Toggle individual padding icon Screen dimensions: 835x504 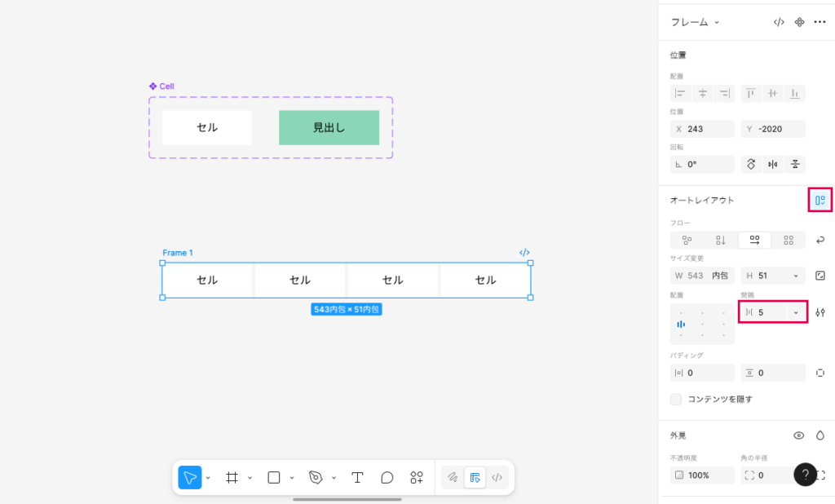[x=820, y=373]
